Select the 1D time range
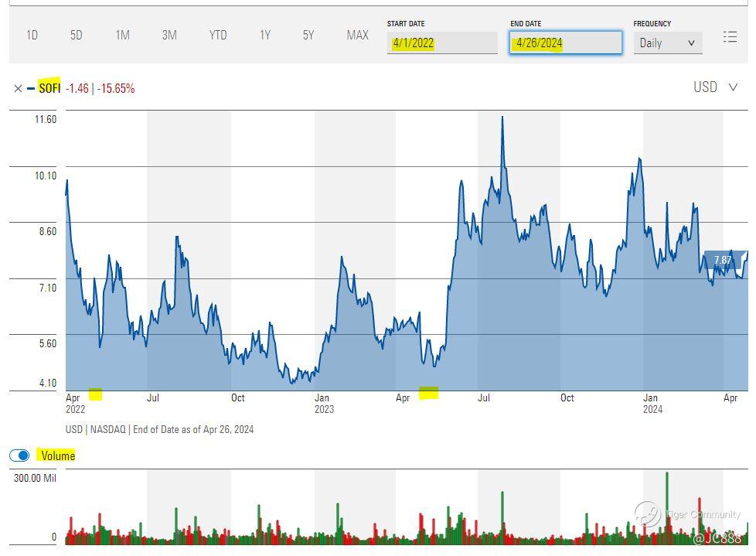756x556 pixels. click(32, 36)
